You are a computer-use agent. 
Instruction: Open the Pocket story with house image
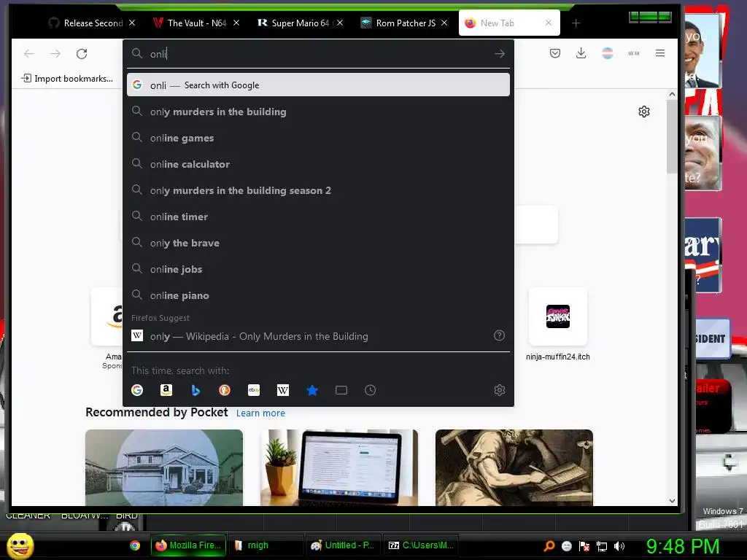point(164,467)
